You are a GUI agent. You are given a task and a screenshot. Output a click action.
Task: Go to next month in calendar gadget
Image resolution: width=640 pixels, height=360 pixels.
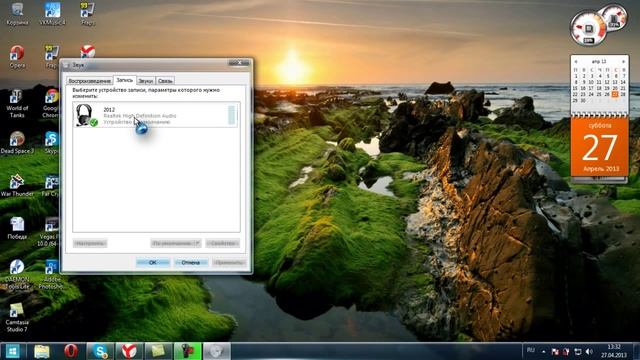(623, 62)
